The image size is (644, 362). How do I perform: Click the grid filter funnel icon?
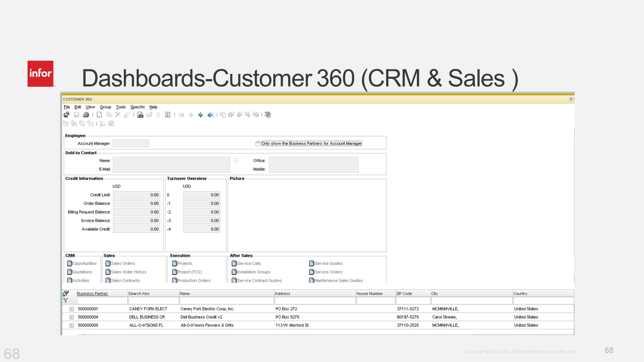click(65, 301)
